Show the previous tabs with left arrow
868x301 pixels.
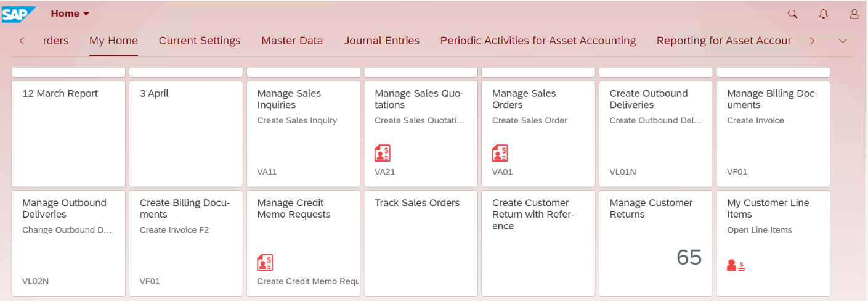(22, 41)
